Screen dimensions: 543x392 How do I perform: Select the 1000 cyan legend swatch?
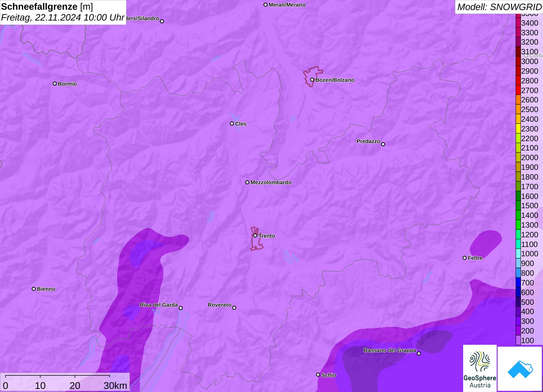[x=518, y=254]
